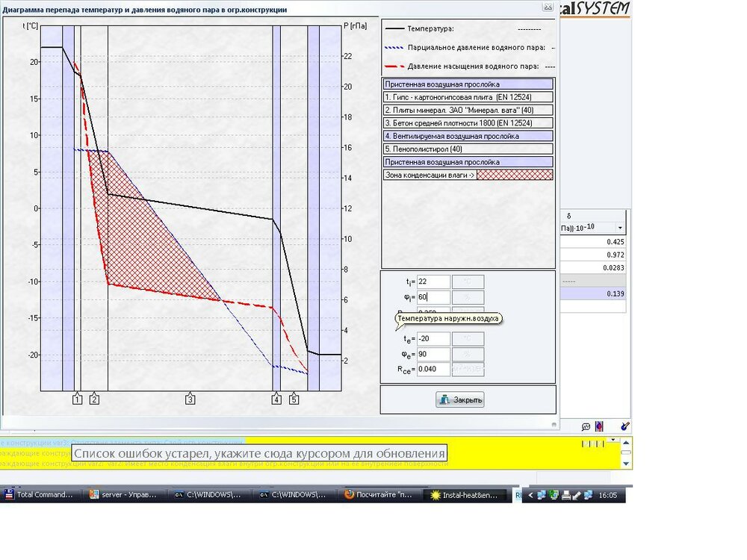The image size is (747, 560).
Task: Click the Закрыть button
Action: [x=459, y=399]
